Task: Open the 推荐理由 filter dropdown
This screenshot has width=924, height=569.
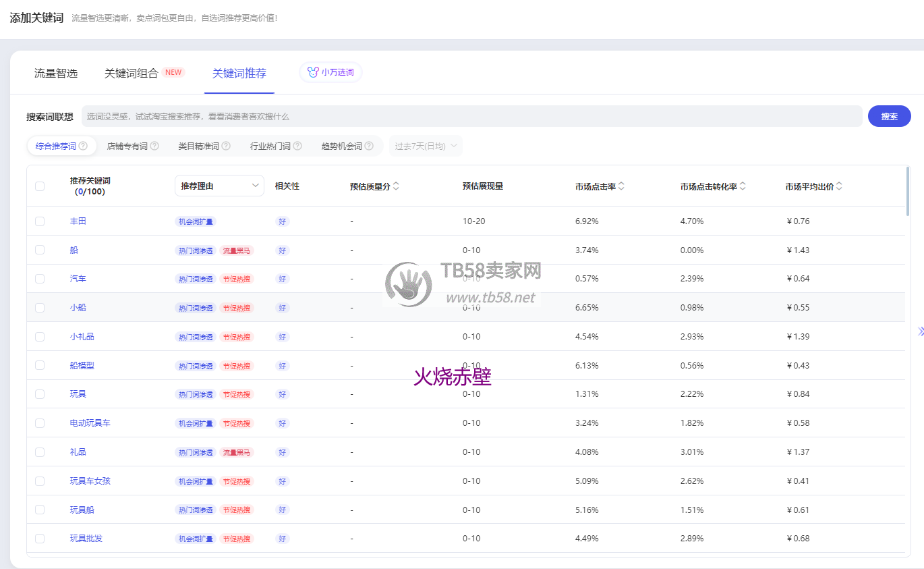Action: coord(219,186)
